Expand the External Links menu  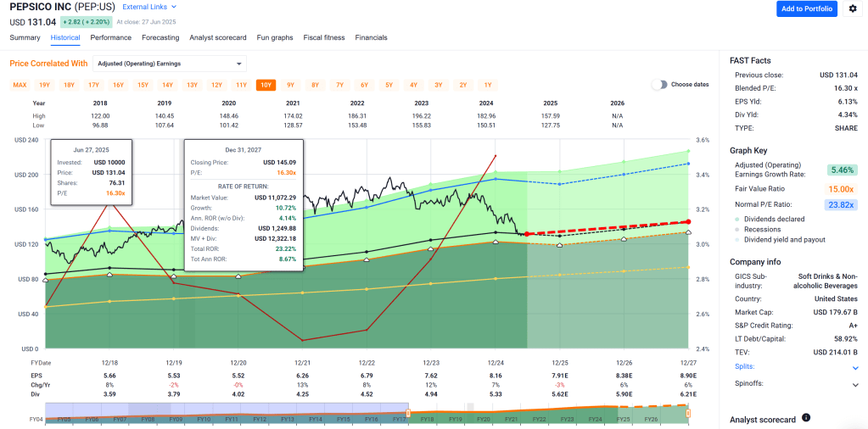pos(149,7)
